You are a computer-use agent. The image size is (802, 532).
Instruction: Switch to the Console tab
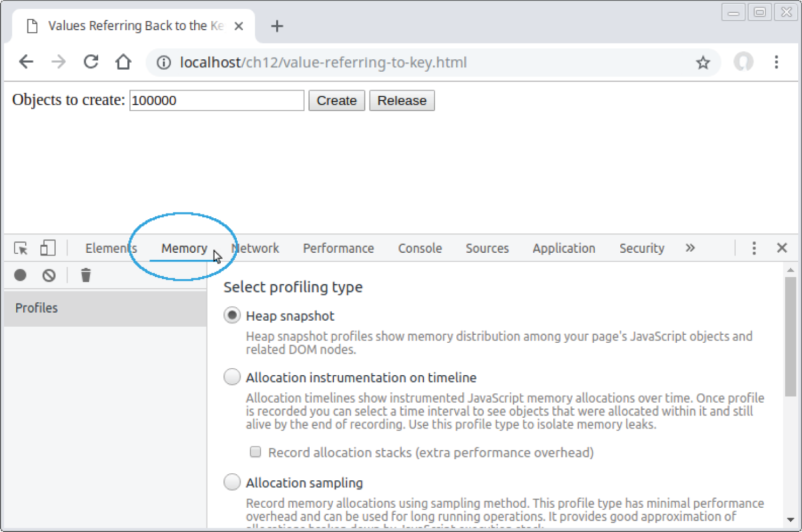[420, 248]
